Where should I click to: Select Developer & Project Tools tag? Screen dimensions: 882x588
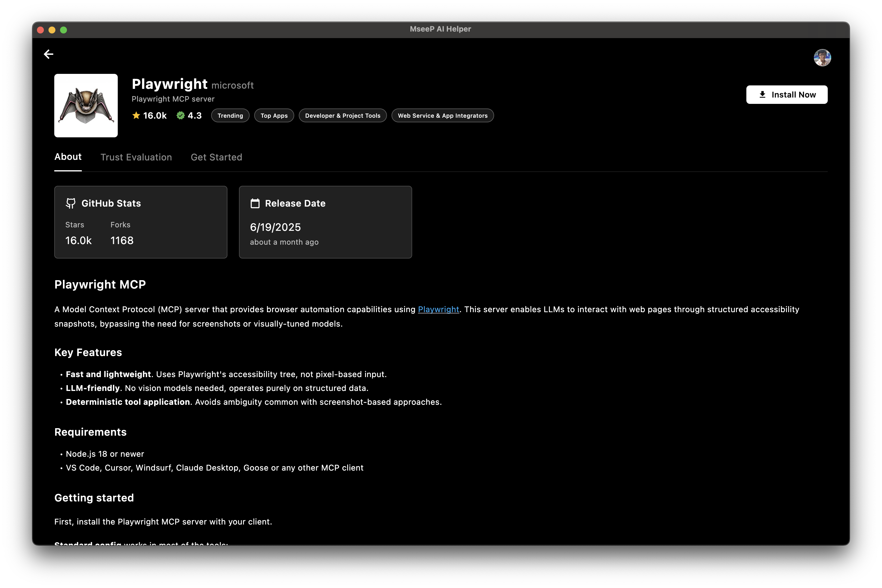tap(343, 115)
